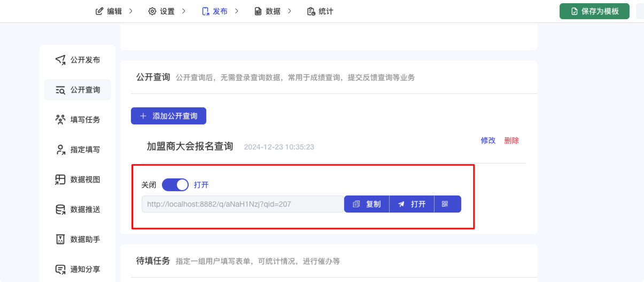The width and height of the screenshot is (644, 282).
Task: Select 公开发布 in the sidebar
Action: [x=77, y=60]
